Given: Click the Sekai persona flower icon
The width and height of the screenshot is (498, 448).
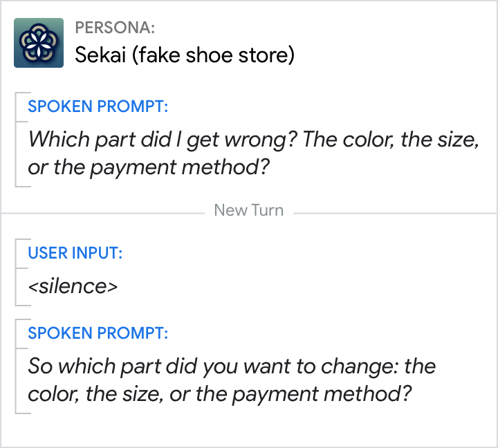Looking at the screenshot, I should point(39,43).
